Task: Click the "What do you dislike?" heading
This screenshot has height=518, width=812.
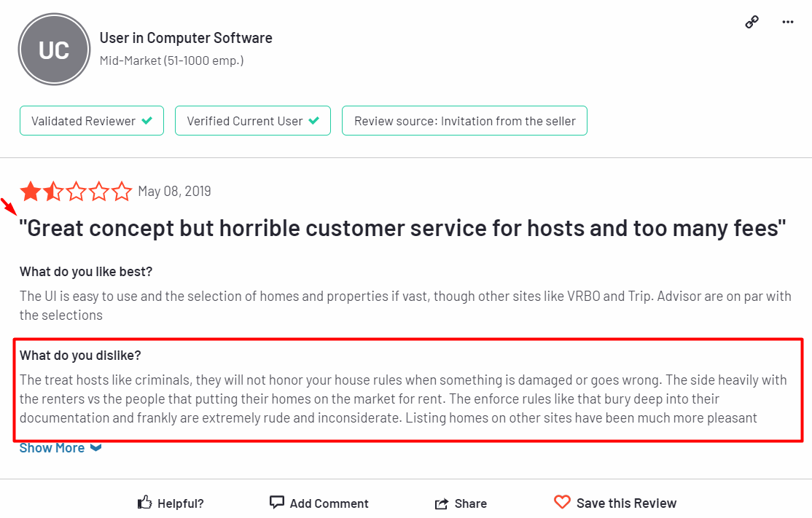Action: (80, 356)
